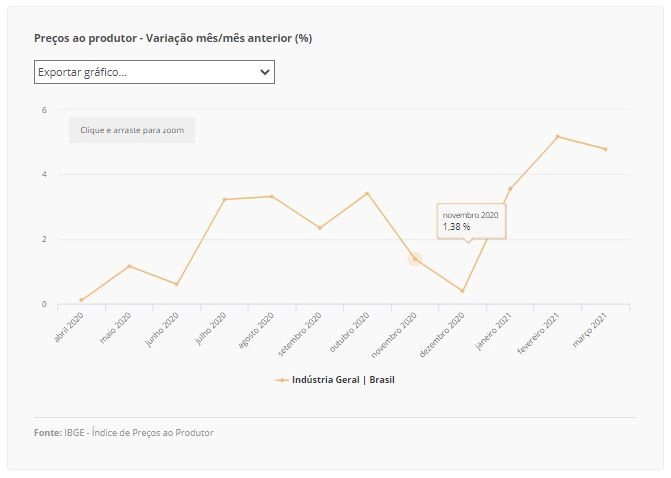
Task: Select the julho 2020 data point
Action: click(x=224, y=199)
